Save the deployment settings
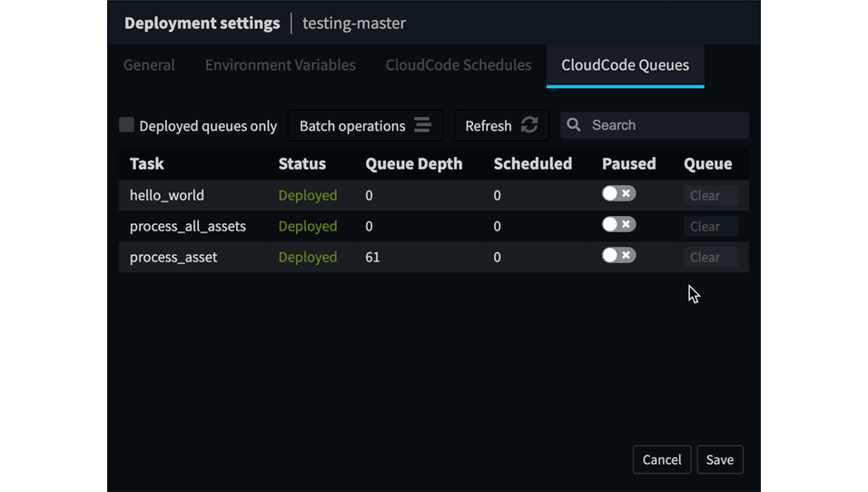Image resolution: width=868 pixels, height=492 pixels. (x=720, y=459)
